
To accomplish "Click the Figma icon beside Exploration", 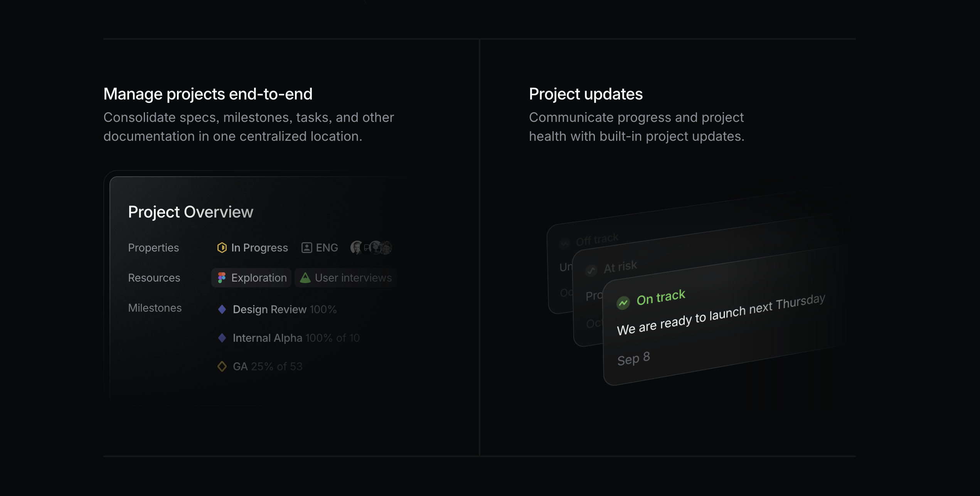I will pyautogui.click(x=222, y=278).
